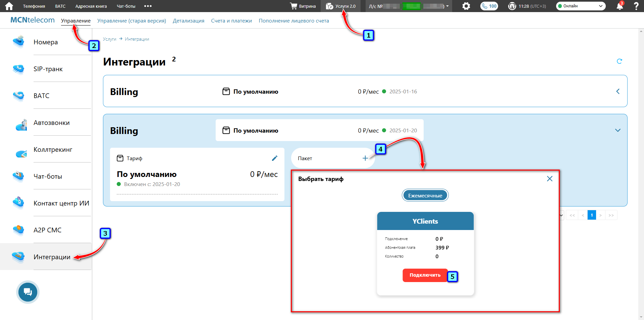Click the Чат-боты sidebar icon
Viewport: 644px width, 320px height.
[x=18, y=176]
